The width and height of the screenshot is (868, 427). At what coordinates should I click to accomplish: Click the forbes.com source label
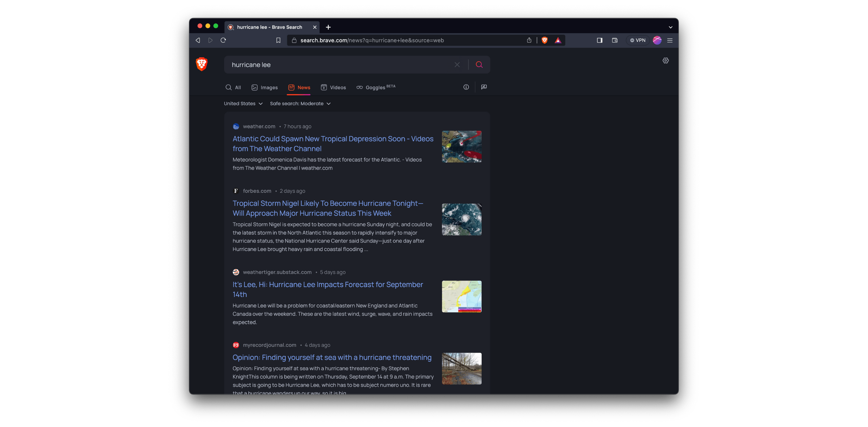pos(257,192)
